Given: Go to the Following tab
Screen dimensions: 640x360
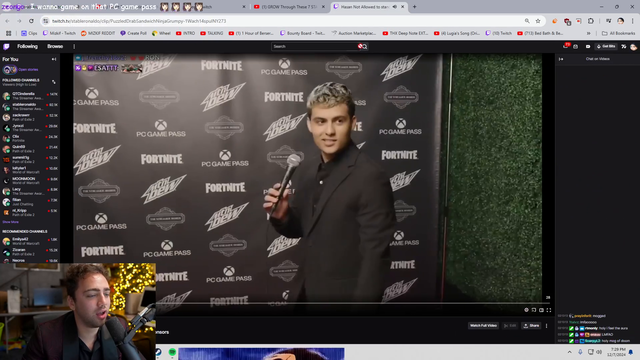Looking at the screenshot, I should [x=27, y=47].
